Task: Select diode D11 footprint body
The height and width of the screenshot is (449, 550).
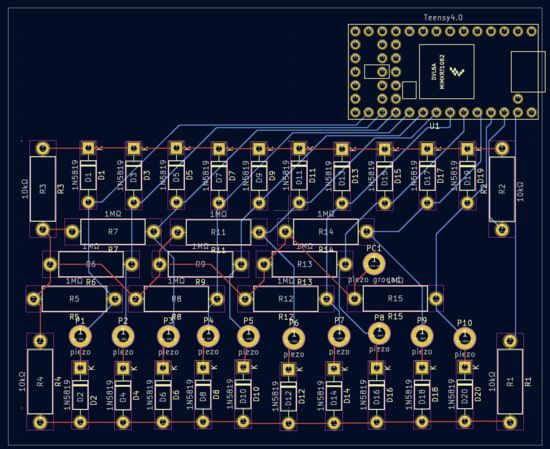Action: [299, 176]
